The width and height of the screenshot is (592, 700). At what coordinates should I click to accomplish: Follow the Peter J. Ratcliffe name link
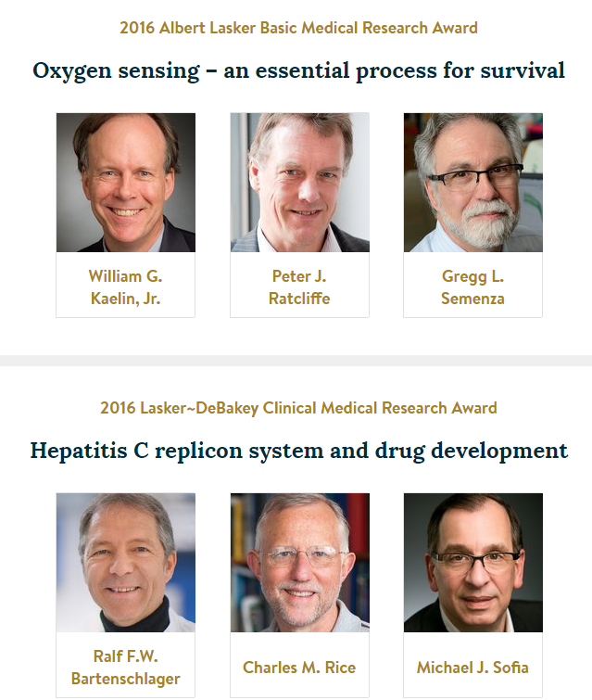click(299, 287)
